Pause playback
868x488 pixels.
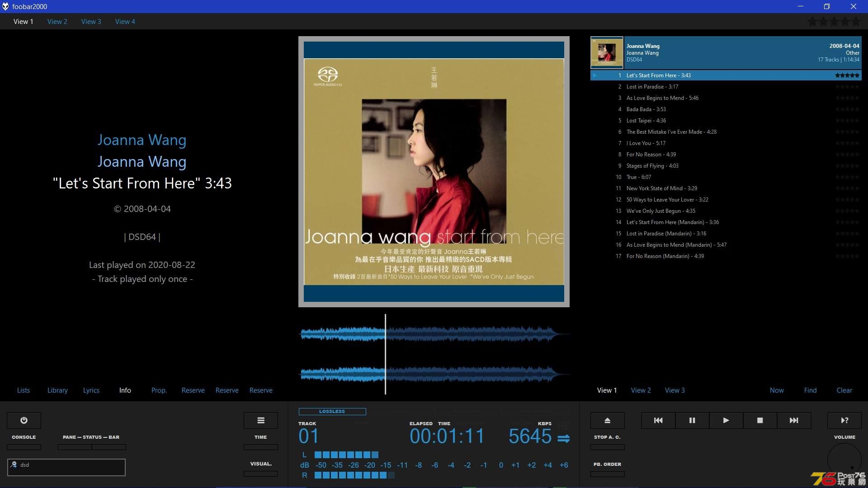[692, 420]
